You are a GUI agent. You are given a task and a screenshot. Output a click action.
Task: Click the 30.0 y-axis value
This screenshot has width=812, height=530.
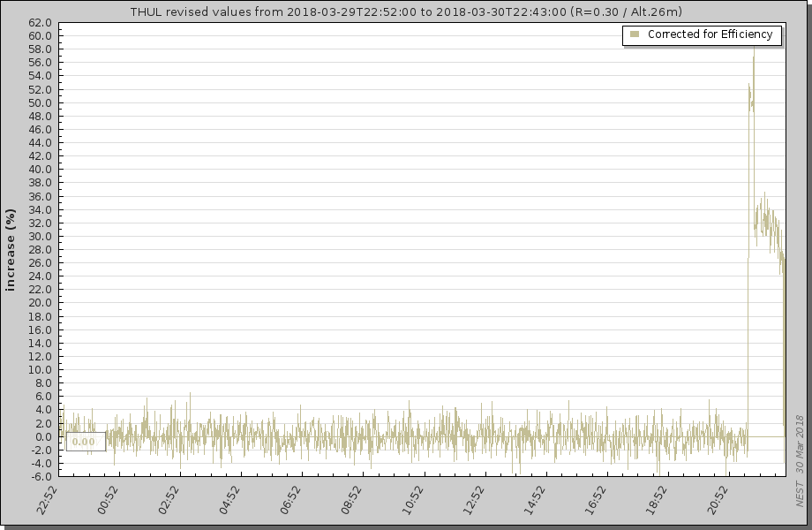point(41,236)
